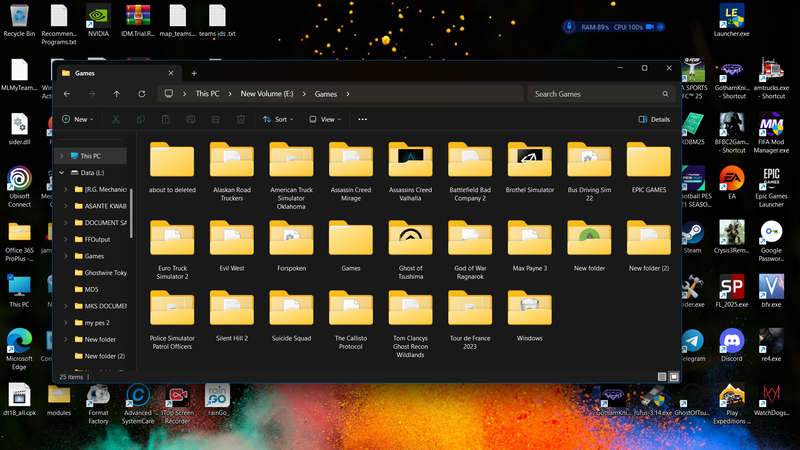The image size is (800, 450).
Task: Open the Telegram desktop shortcut
Action: tap(693, 345)
